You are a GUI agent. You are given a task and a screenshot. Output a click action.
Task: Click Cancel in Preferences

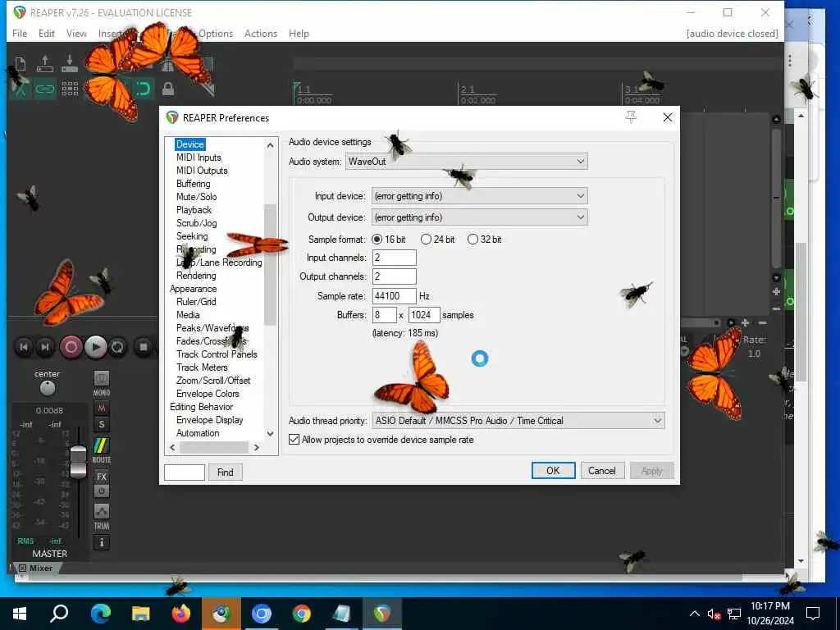[x=602, y=470]
